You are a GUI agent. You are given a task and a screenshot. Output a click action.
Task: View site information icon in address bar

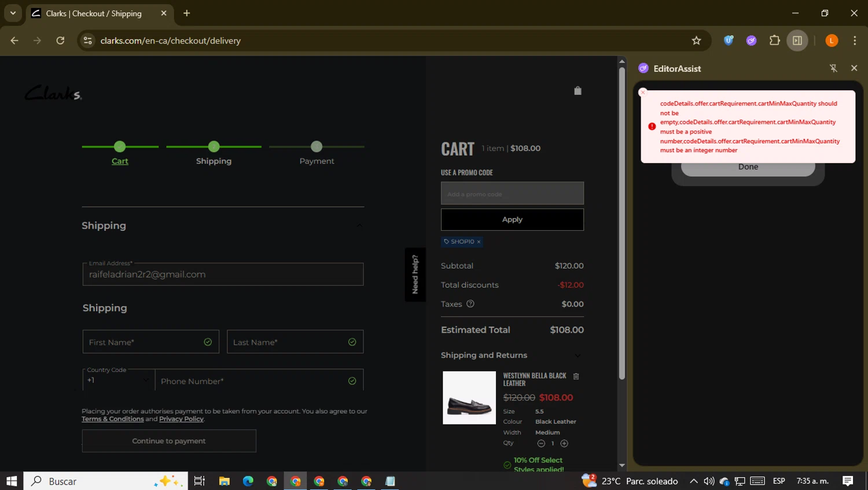point(88,40)
